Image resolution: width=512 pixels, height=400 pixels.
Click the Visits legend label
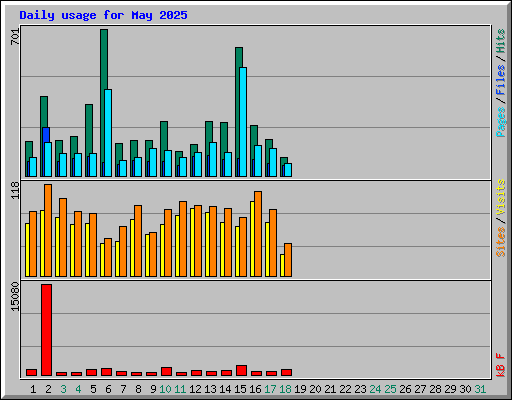pyautogui.click(x=500, y=197)
